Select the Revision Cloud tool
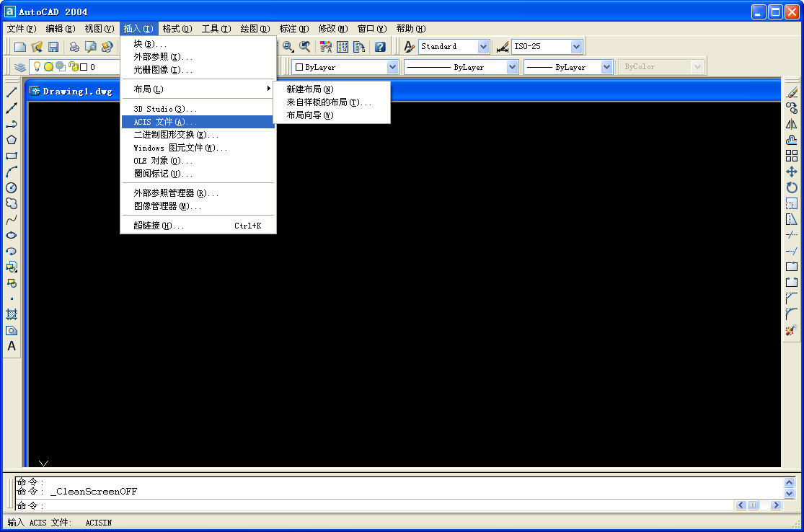This screenshot has width=804, height=532. (12, 203)
